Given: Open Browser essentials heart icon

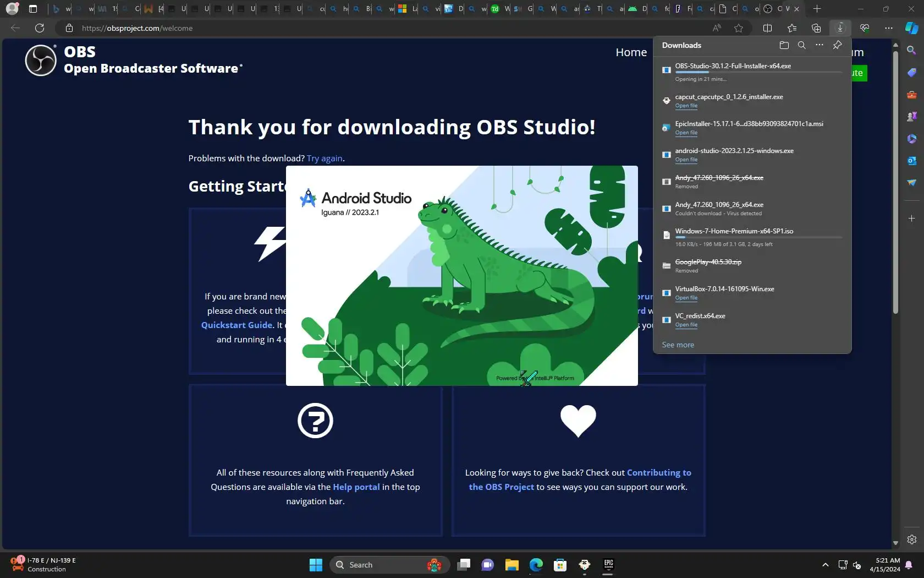Looking at the screenshot, I should 865,28.
